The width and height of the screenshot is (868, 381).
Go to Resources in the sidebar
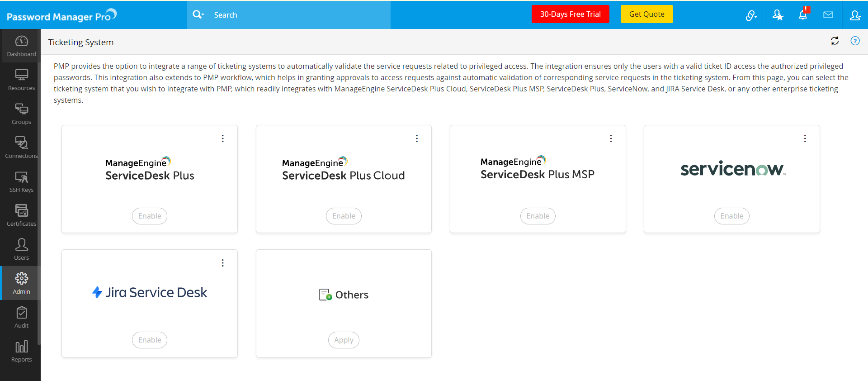pyautogui.click(x=21, y=80)
